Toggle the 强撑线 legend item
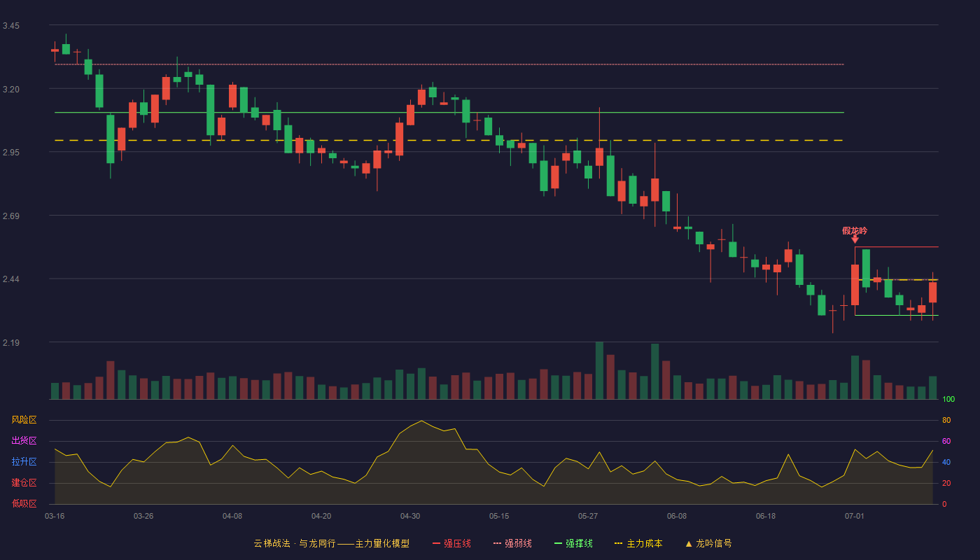The height and width of the screenshot is (560, 980). coord(573,543)
